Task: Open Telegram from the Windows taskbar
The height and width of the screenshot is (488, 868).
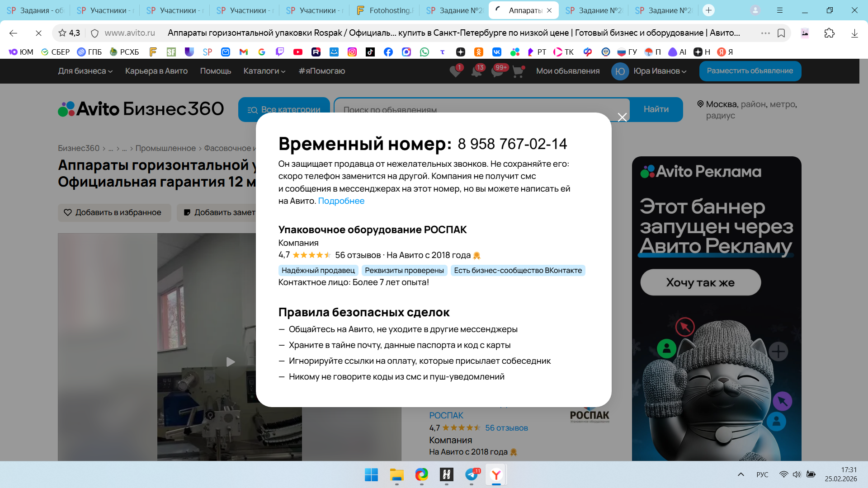Action: [471, 475]
